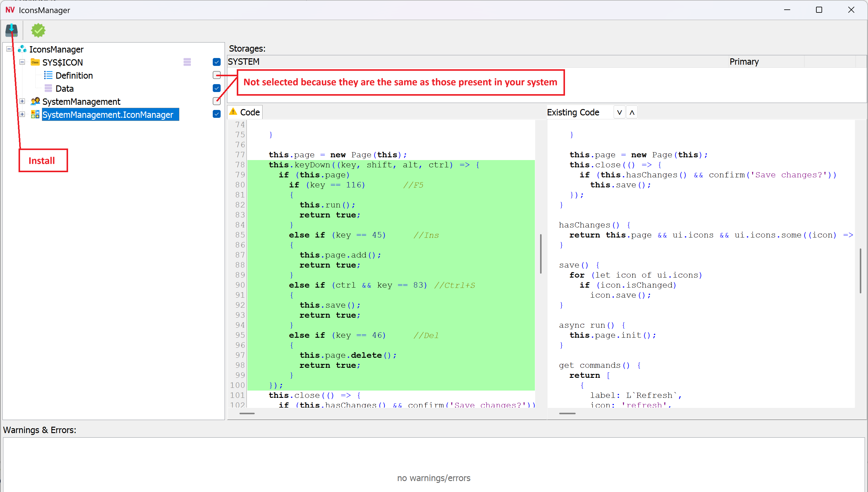Click the green verification checkmark icon
This screenshot has height=492, width=868.
(38, 30)
